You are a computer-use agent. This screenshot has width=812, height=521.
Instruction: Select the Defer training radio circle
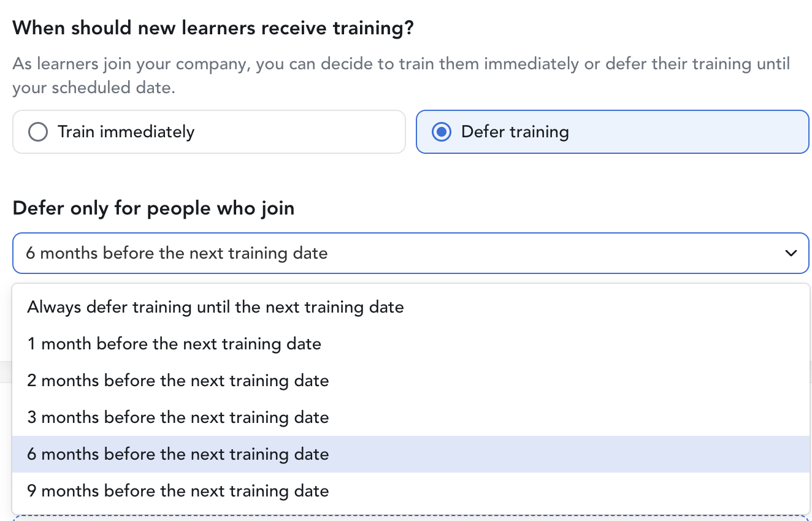click(442, 132)
